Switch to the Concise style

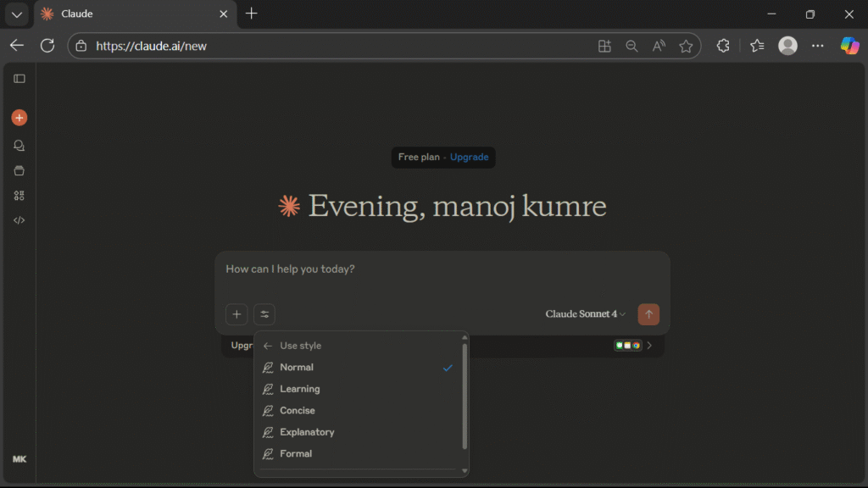point(296,410)
